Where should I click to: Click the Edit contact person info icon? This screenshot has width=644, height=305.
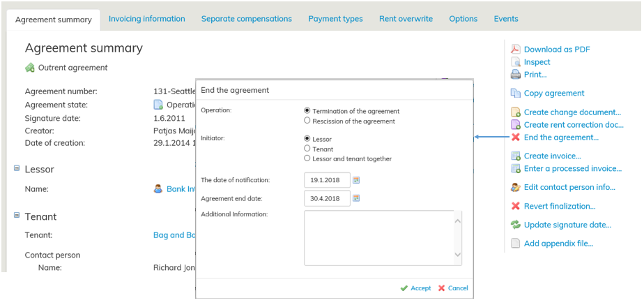[516, 187]
